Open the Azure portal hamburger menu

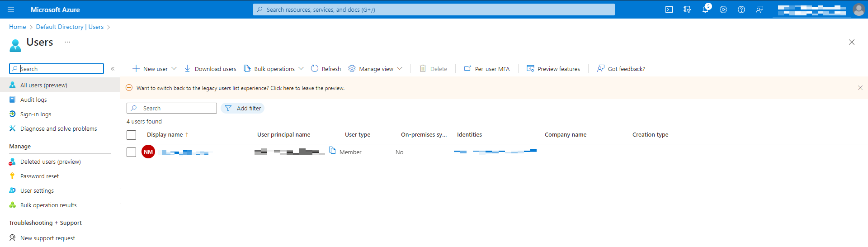[11, 9]
